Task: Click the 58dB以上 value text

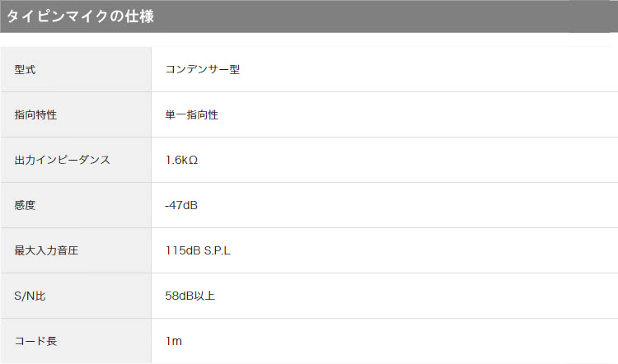Action: [x=190, y=296]
